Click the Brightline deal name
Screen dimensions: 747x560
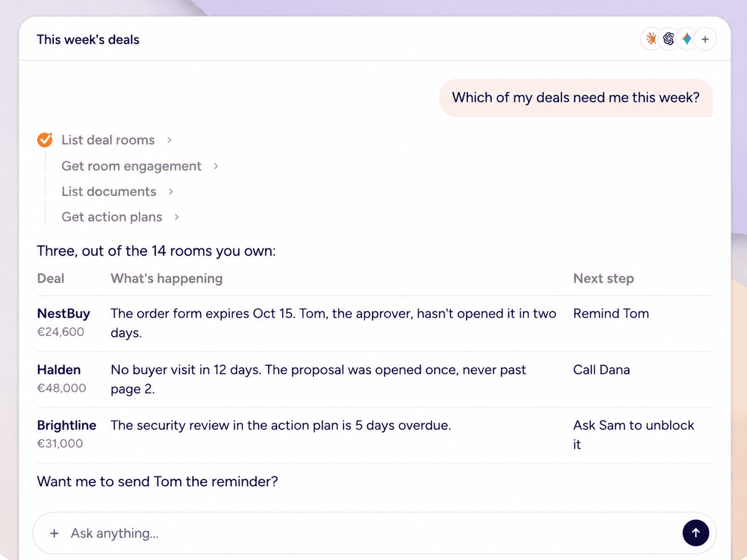point(67,425)
